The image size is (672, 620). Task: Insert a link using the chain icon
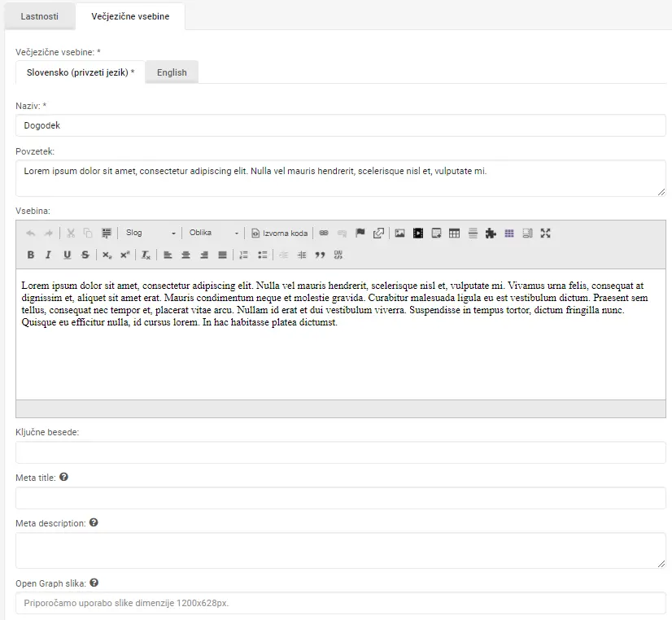click(324, 234)
